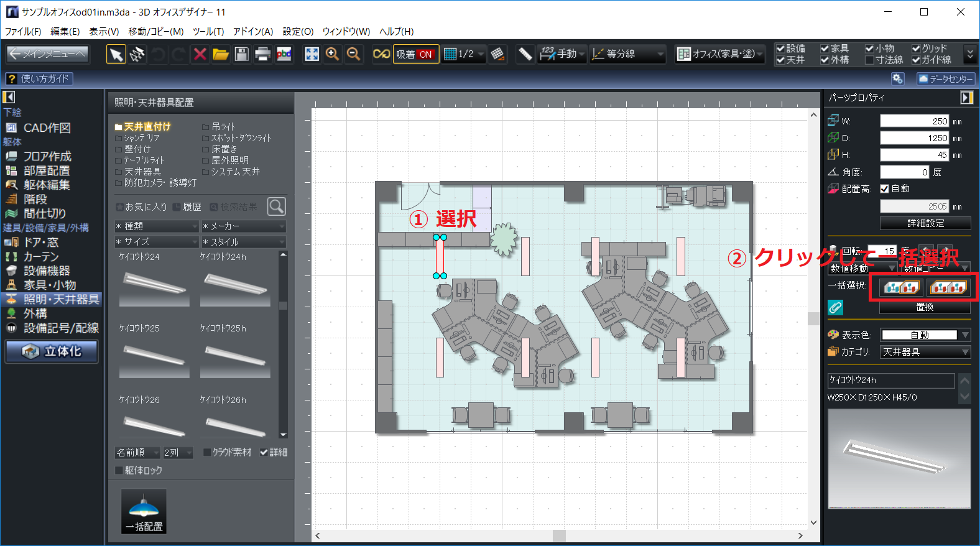Viewport: 980px width, 546px height.
Task: Enable the 躯体ロック checkbox
Action: tap(119, 470)
